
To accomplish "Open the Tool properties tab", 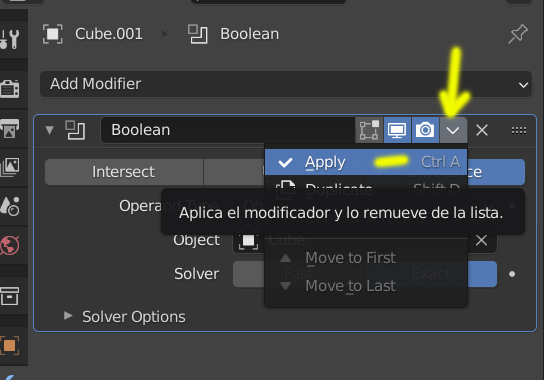I will [x=10, y=39].
